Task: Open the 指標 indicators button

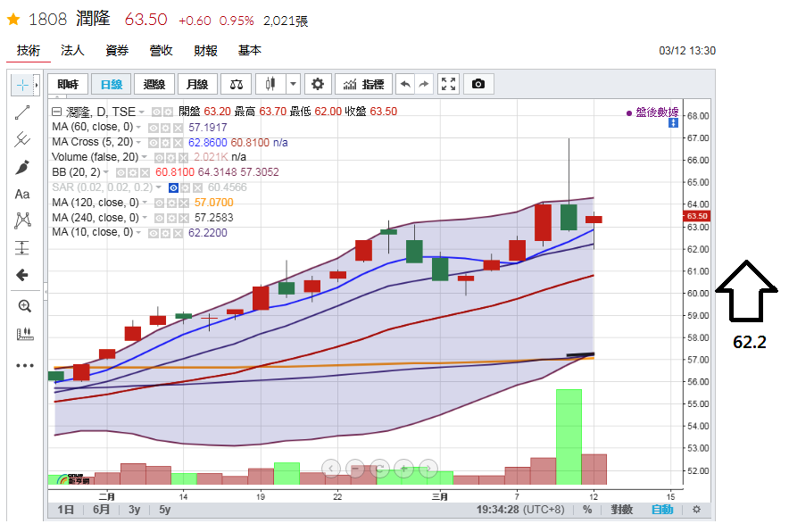Action: (364, 84)
